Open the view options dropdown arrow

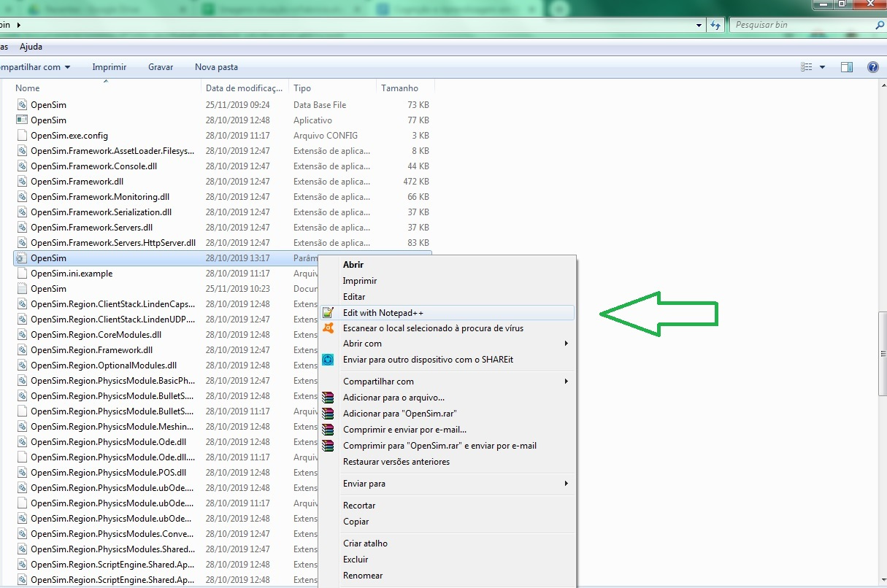coord(822,67)
